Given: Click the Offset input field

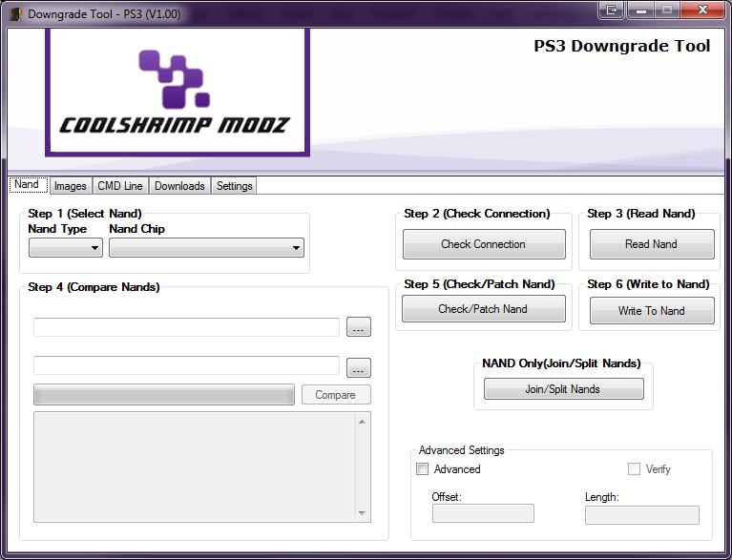Looking at the screenshot, I should coord(483,513).
